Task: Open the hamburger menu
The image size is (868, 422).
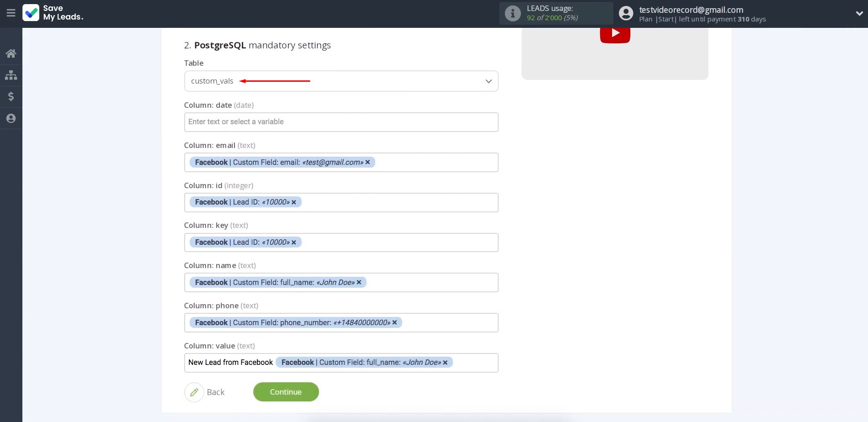Action: [11, 13]
